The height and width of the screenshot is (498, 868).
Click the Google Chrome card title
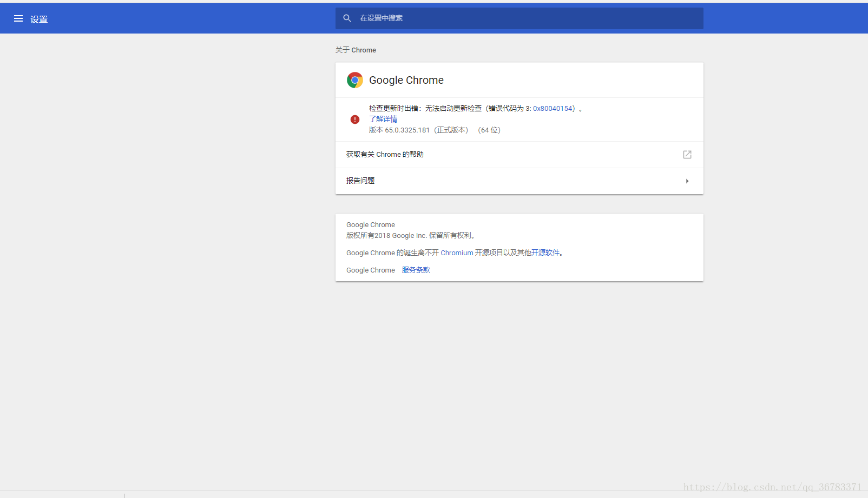406,80
